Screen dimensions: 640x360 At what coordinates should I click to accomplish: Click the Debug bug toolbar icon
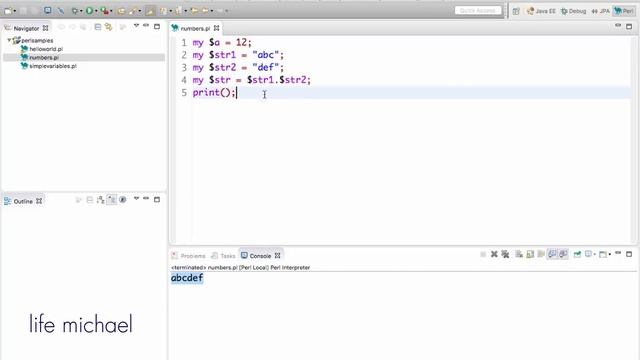point(75,11)
